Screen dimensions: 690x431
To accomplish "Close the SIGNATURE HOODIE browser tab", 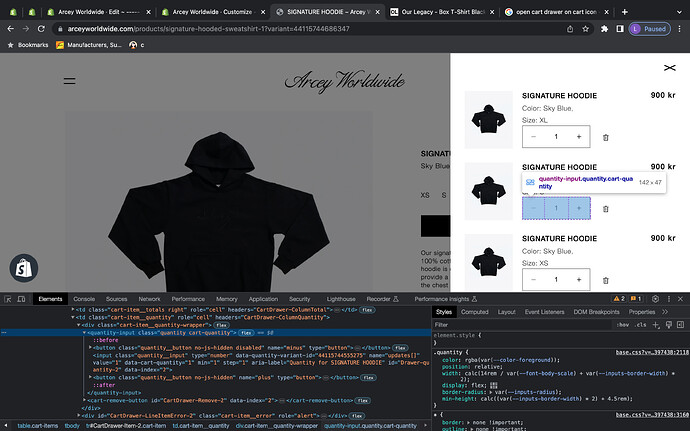I will click(x=377, y=12).
